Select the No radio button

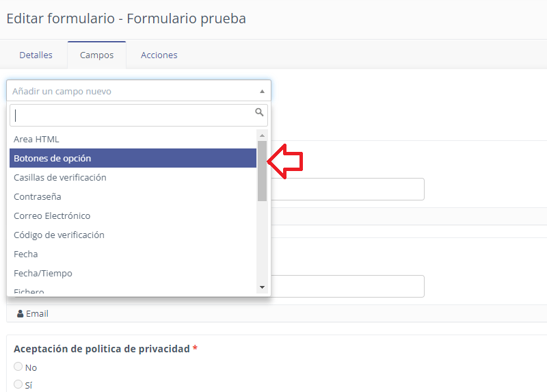click(18, 366)
